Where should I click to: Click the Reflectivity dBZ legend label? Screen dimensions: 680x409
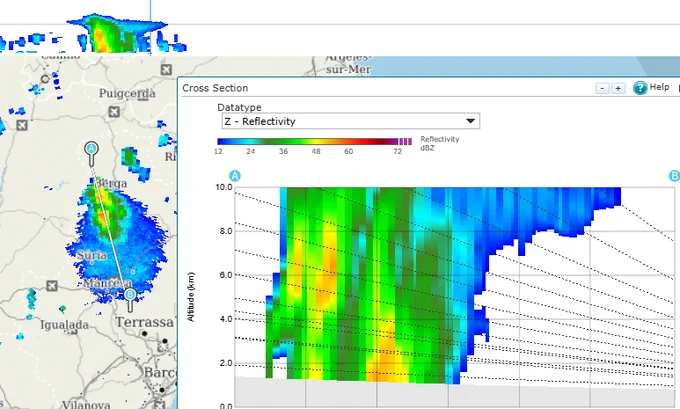439,144
